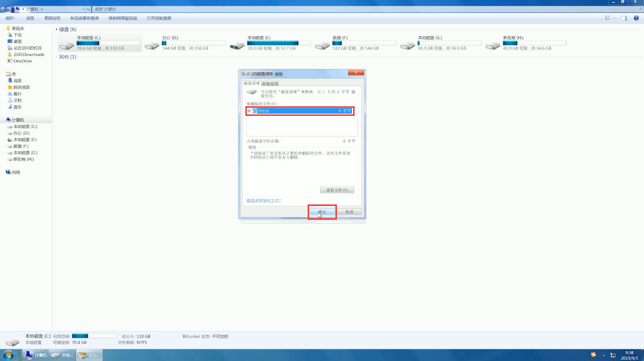Open the 2345Downloads folder in sidebar
Image resolution: width=644 pixels, height=361 pixels.
[26, 55]
